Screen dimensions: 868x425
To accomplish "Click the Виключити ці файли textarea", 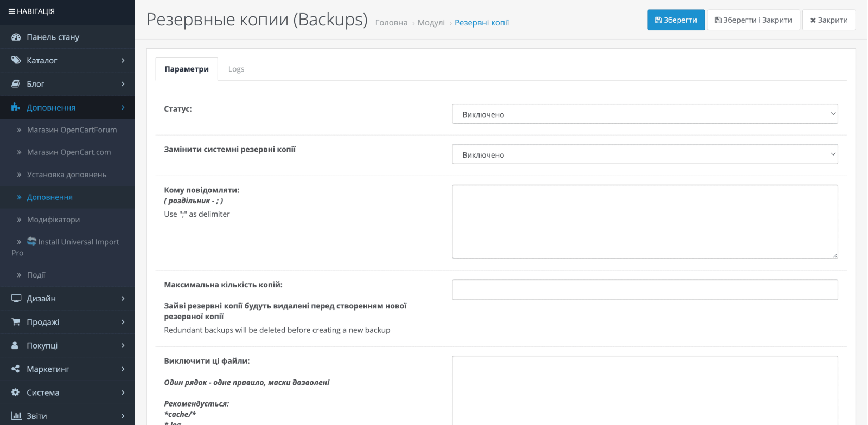I will (645, 390).
